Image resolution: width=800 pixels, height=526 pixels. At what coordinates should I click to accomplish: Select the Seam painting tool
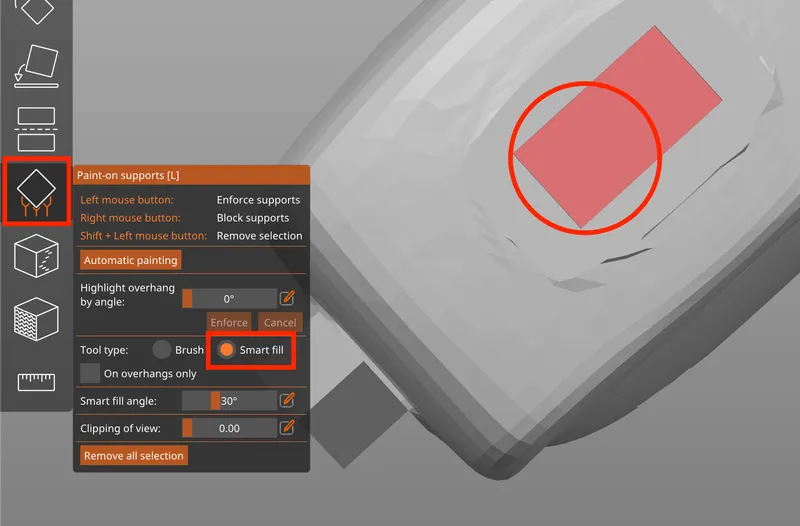36,256
